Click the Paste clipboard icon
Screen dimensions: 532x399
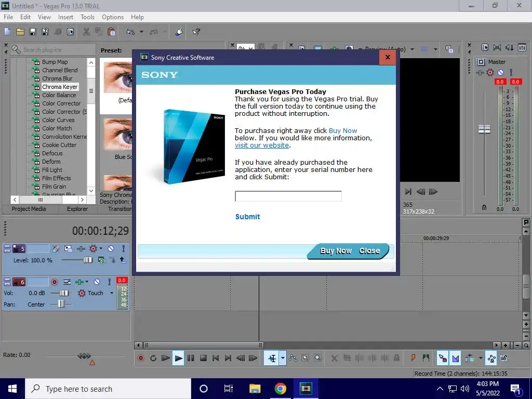(x=111, y=32)
